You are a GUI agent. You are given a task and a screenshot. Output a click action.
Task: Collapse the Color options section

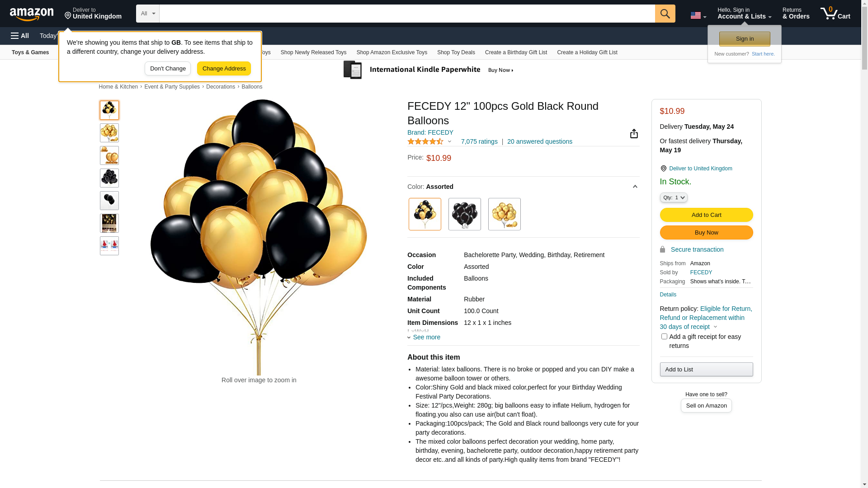tap(635, 187)
